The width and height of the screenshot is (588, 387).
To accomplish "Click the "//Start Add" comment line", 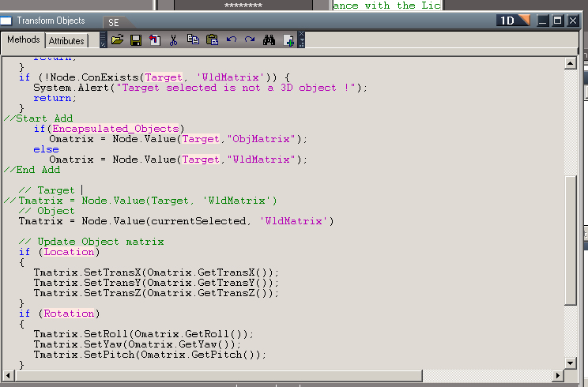I will click(x=38, y=118).
